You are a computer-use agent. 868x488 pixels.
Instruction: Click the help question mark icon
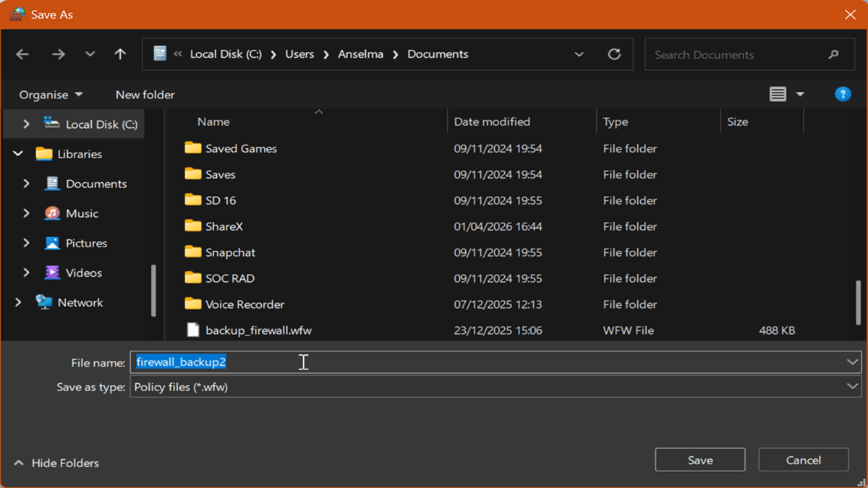pos(842,95)
